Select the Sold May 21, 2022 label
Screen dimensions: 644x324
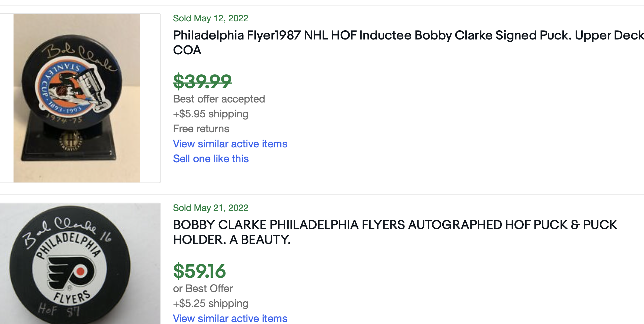point(210,208)
